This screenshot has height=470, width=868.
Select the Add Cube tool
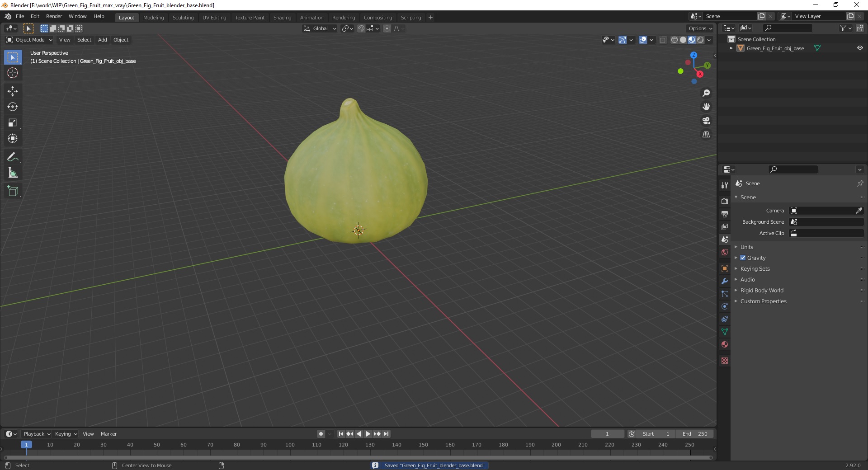pos(13,191)
